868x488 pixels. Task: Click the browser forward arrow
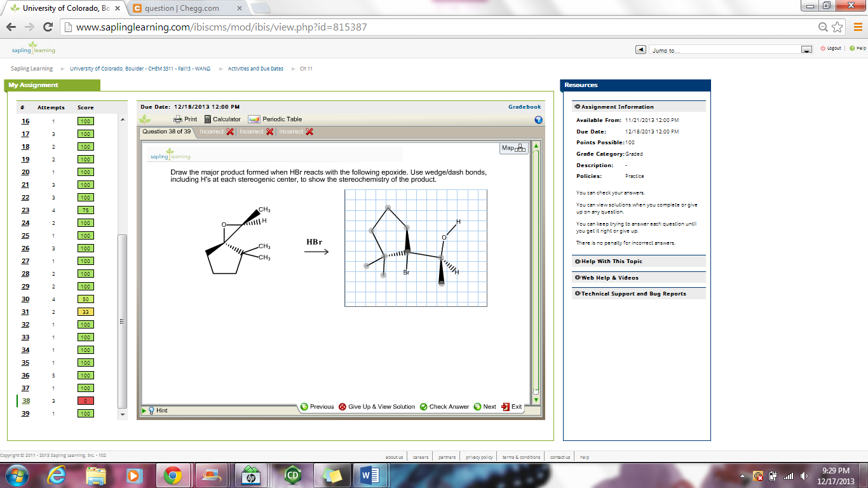click(x=29, y=27)
